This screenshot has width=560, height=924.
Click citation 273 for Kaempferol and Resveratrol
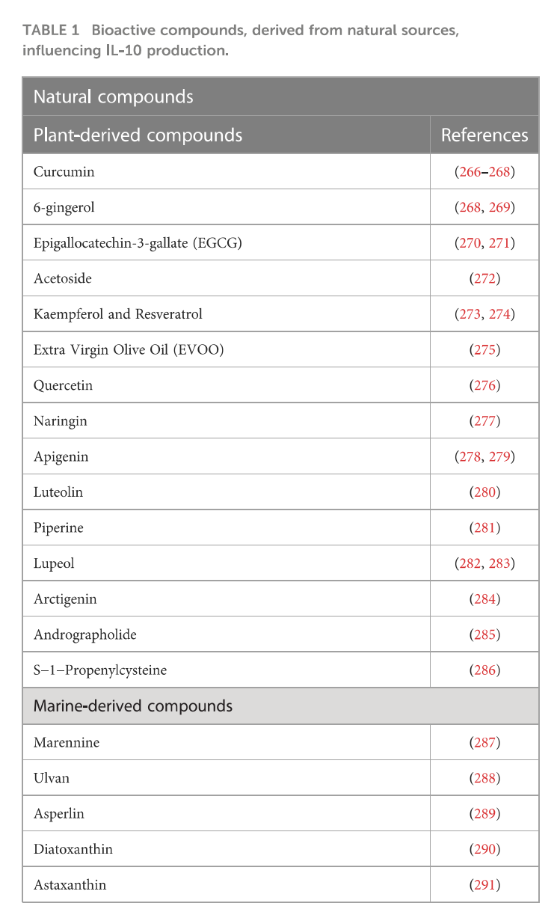click(x=467, y=314)
